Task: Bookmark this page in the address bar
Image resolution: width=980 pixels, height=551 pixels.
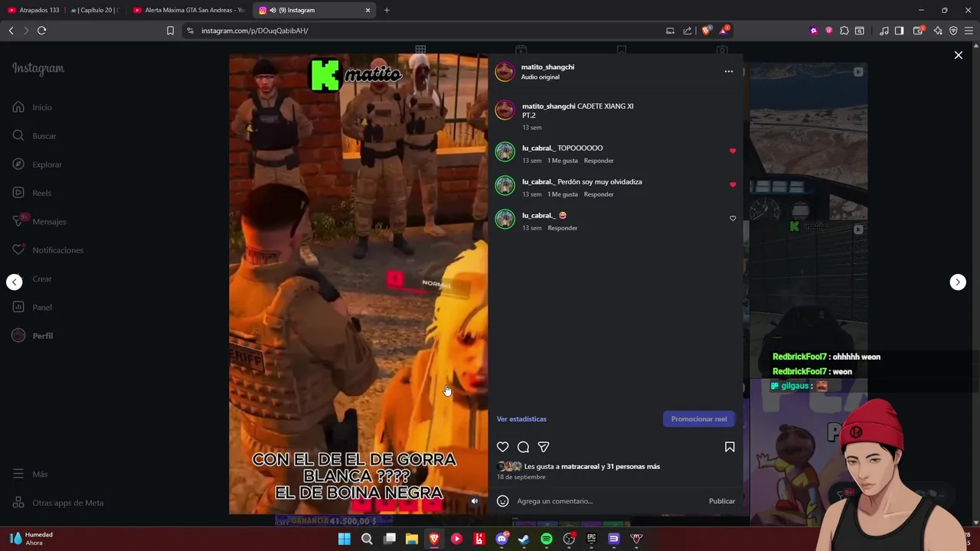Action: point(170,31)
